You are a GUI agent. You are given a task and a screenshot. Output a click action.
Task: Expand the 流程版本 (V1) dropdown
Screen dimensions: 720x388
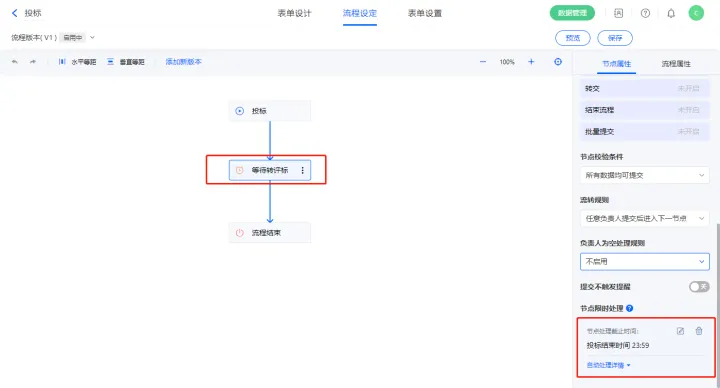92,38
